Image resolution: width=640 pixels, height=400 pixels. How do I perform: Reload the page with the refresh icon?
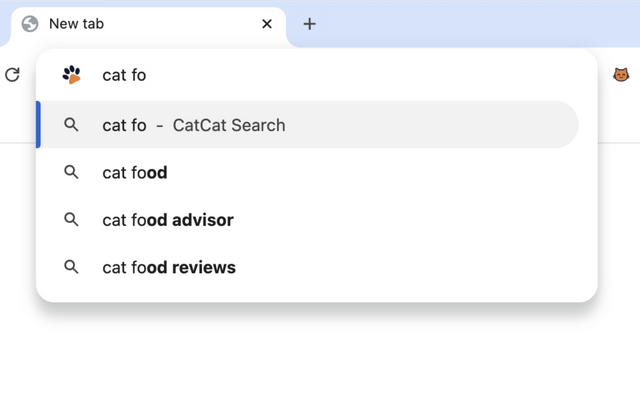(12, 75)
